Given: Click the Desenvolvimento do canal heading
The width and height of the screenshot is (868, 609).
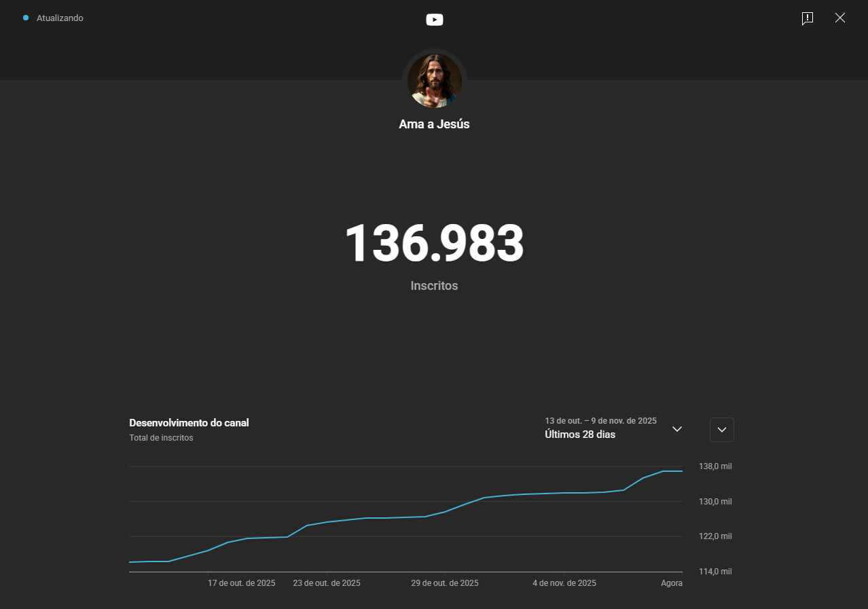Looking at the screenshot, I should (189, 423).
